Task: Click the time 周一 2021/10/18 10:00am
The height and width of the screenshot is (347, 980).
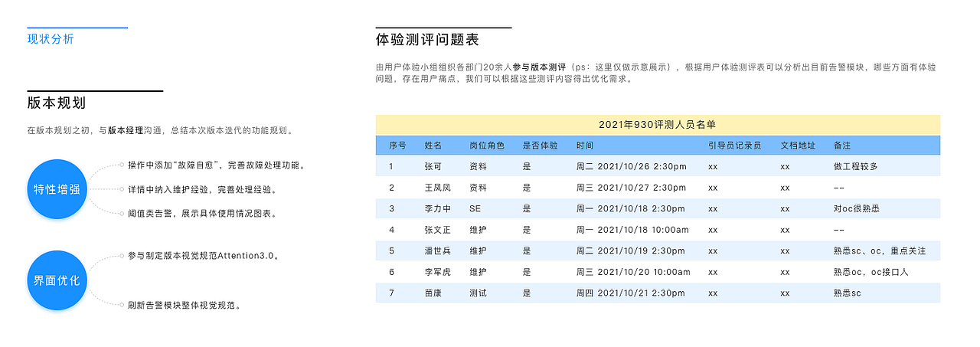Action: click(633, 229)
